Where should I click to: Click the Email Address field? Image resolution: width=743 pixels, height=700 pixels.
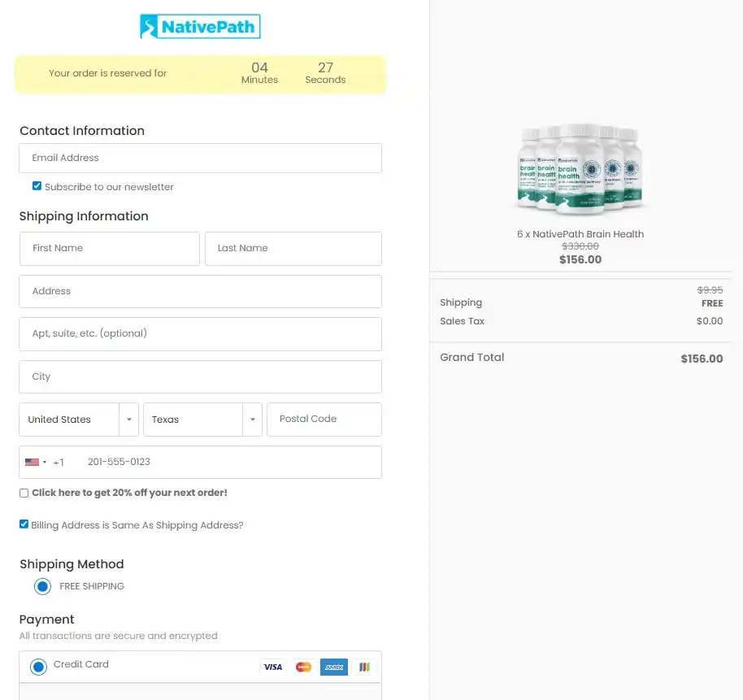pyautogui.click(x=200, y=158)
